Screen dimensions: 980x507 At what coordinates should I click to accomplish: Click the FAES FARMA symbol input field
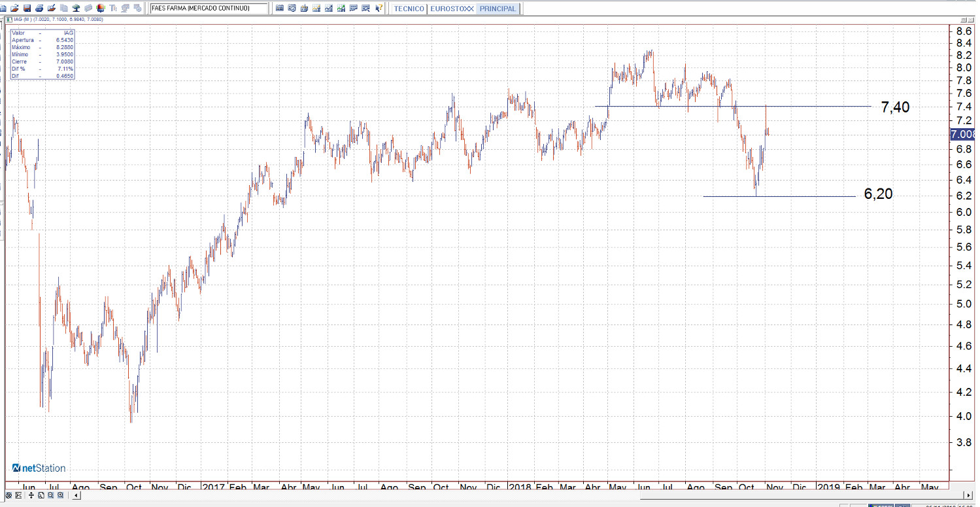[208, 9]
